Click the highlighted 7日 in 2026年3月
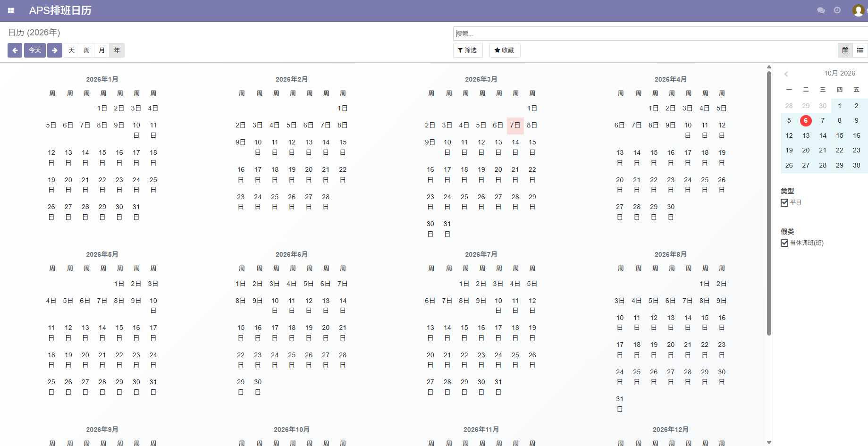868x446 pixels. pos(515,126)
